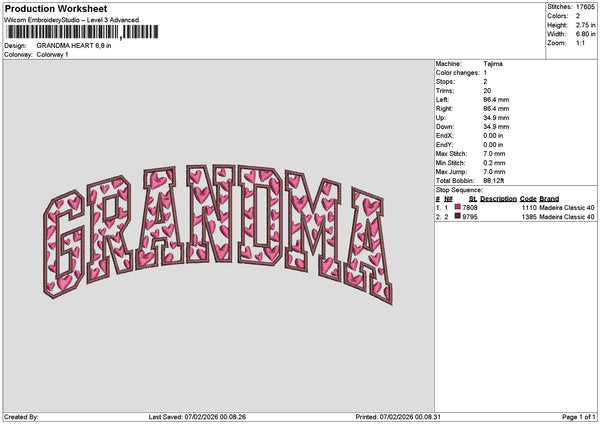This screenshot has width=600, height=424.
Task: Click the Down value 34.9 mm
Action: (x=496, y=127)
